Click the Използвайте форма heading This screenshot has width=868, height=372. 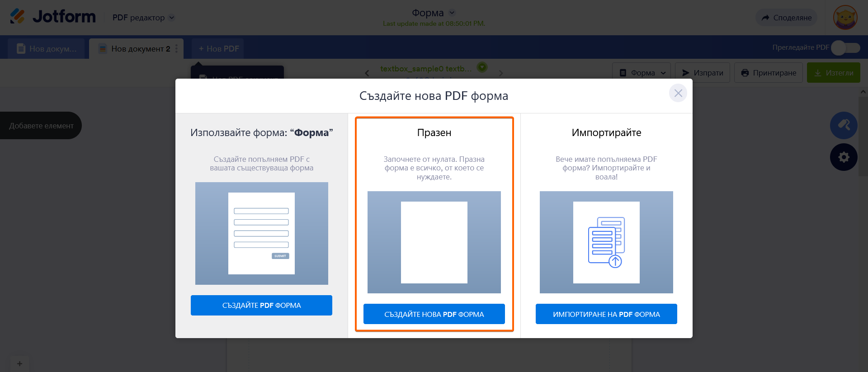[261, 132]
